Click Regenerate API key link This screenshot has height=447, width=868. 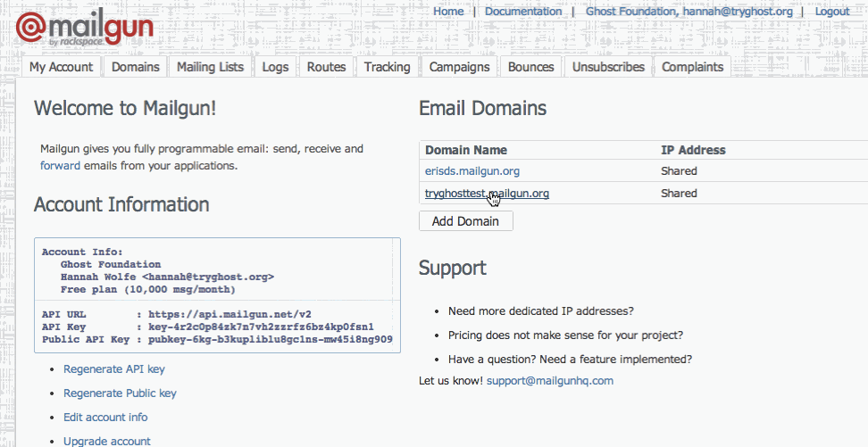114,369
